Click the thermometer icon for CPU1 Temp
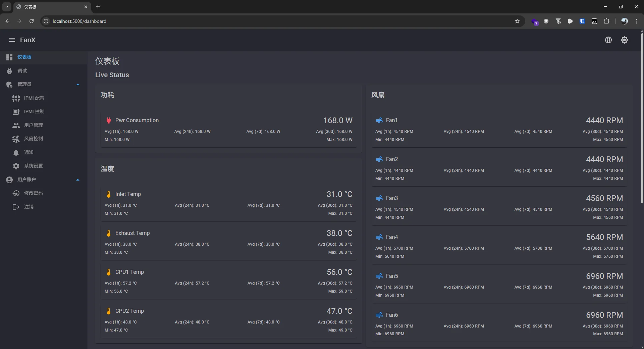 tap(109, 272)
